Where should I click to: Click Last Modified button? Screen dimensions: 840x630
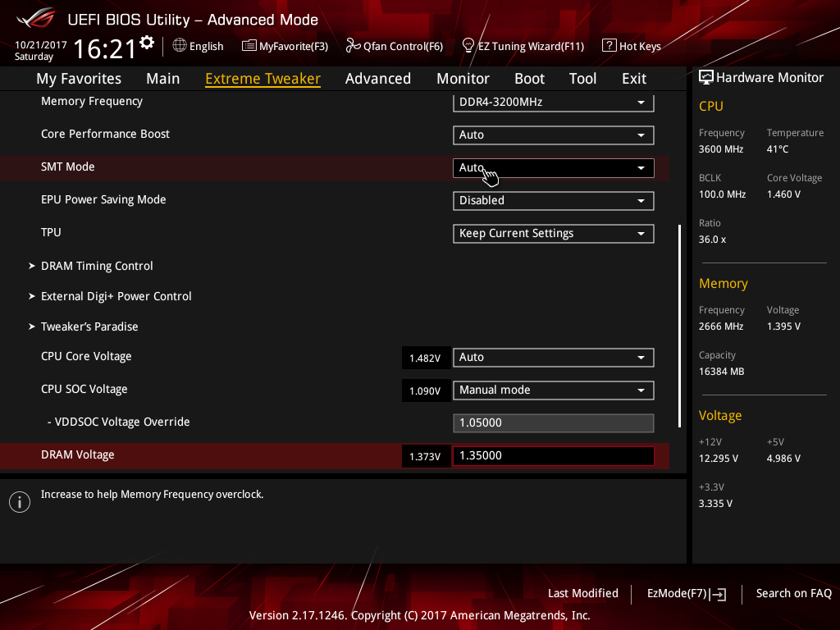click(x=583, y=594)
